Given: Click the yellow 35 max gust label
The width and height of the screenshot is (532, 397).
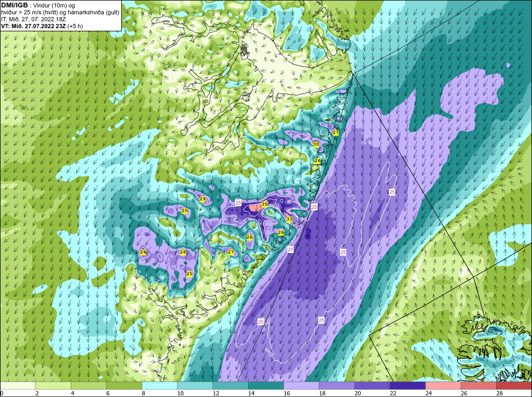Looking at the screenshot, I should 264,204.
